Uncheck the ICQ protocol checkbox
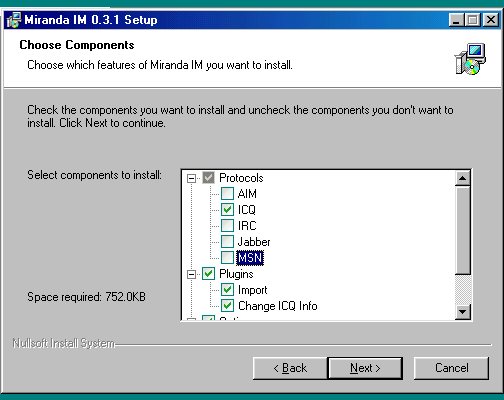The width and height of the screenshot is (504, 400). [x=227, y=209]
